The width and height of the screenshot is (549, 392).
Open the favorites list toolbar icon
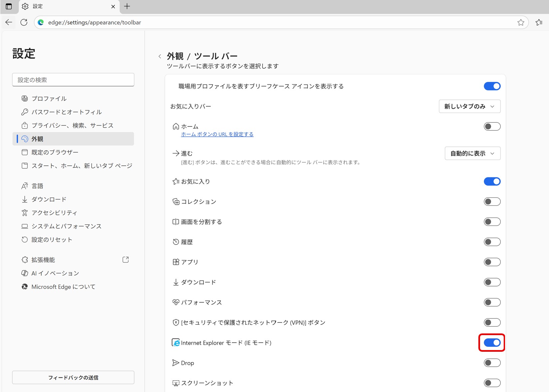tap(539, 22)
